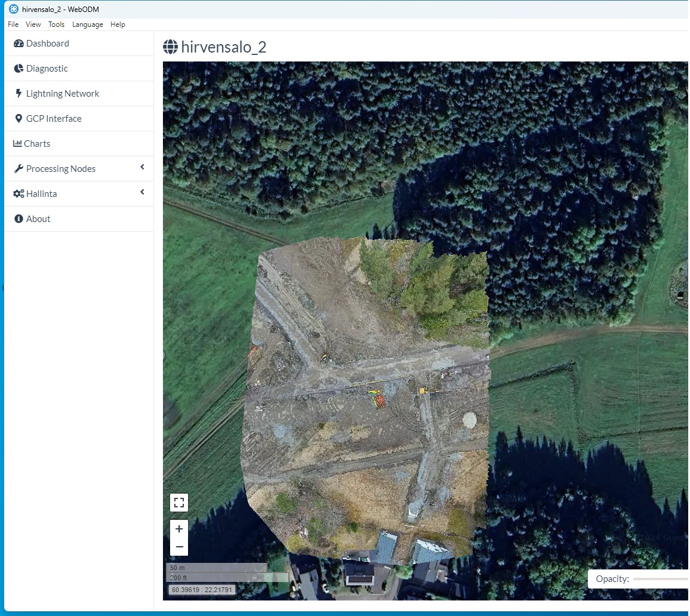
Task: Expand the Processing Nodes section
Action: [x=142, y=168]
